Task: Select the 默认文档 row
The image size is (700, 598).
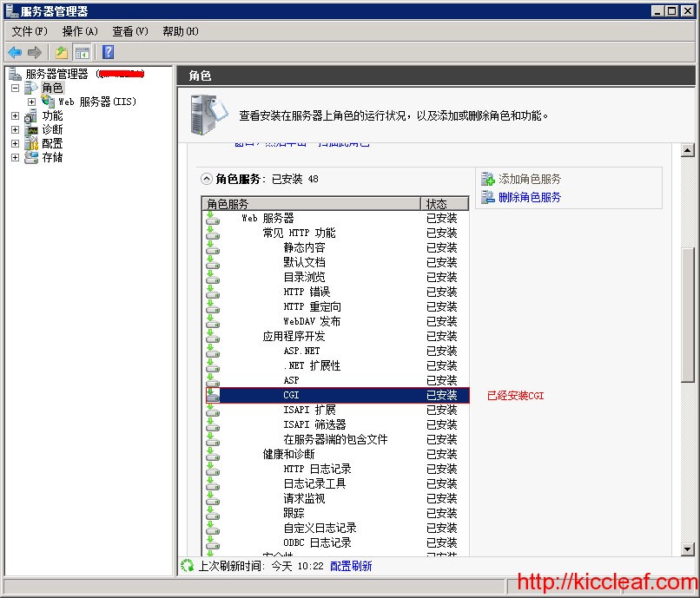Action: [x=338, y=262]
